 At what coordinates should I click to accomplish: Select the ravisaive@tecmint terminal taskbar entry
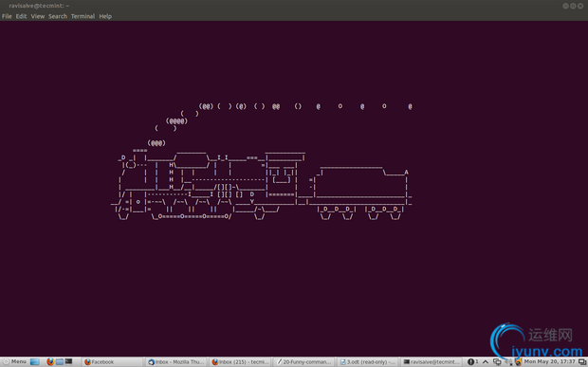click(432, 361)
